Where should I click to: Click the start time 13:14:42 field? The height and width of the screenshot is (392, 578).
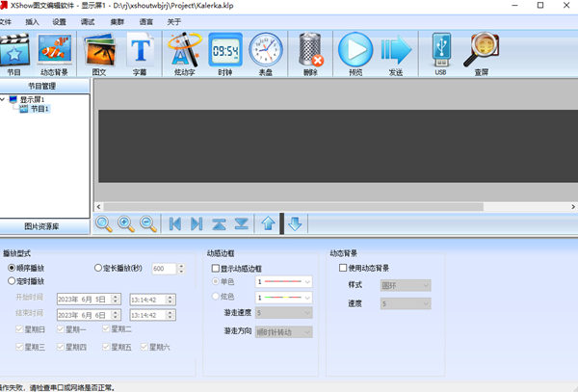click(152, 300)
